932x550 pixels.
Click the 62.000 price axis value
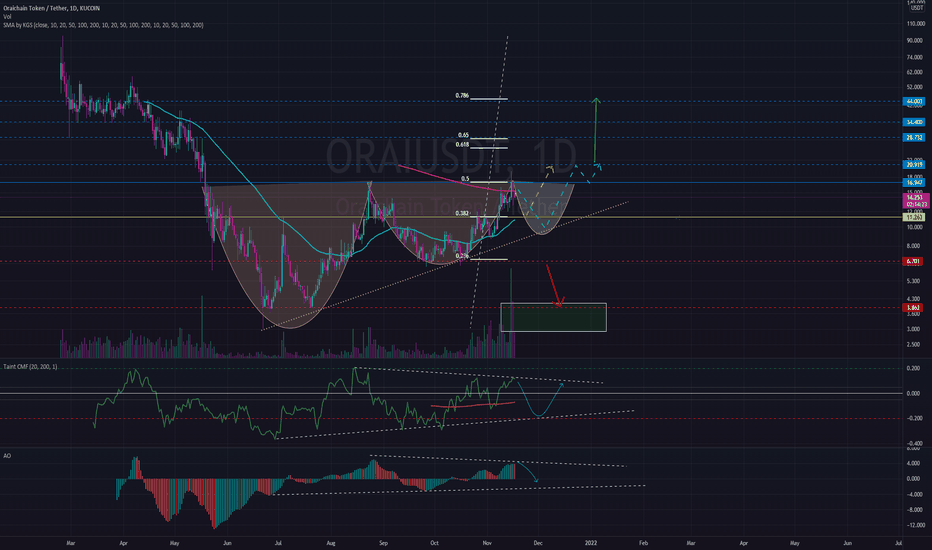click(x=915, y=72)
